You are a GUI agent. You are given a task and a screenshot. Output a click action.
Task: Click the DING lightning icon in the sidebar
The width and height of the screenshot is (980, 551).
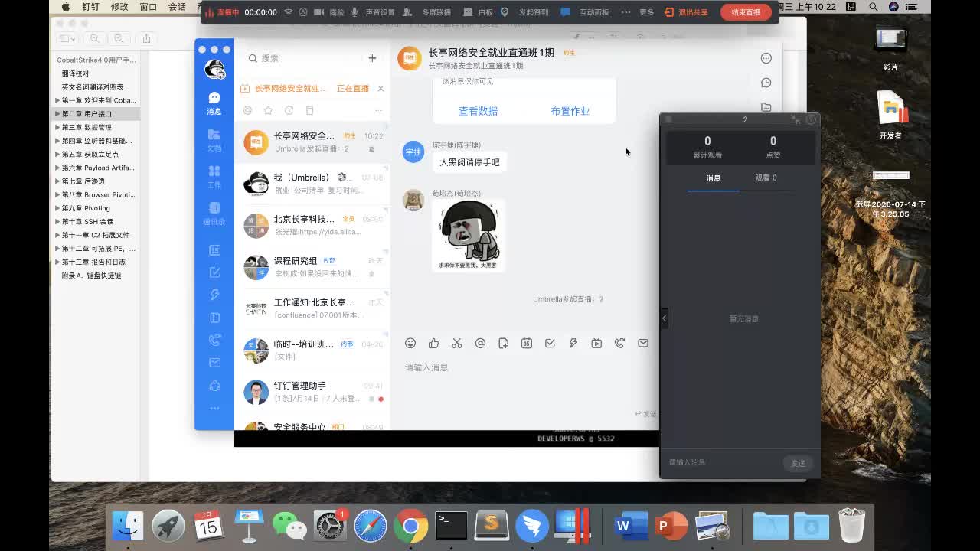[214, 295]
